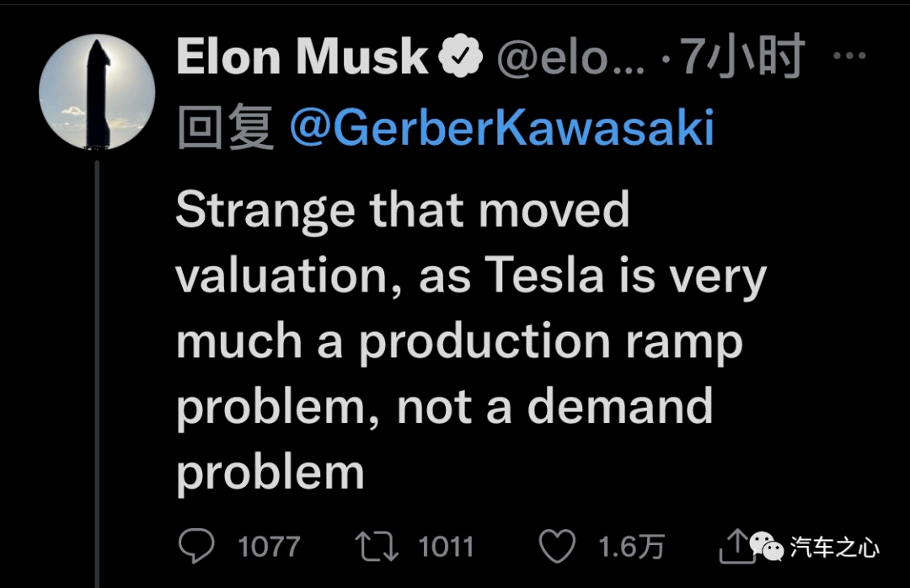Click the 1011 retweet count
This screenshot has height=588, width=910.
tap(446, 547)
